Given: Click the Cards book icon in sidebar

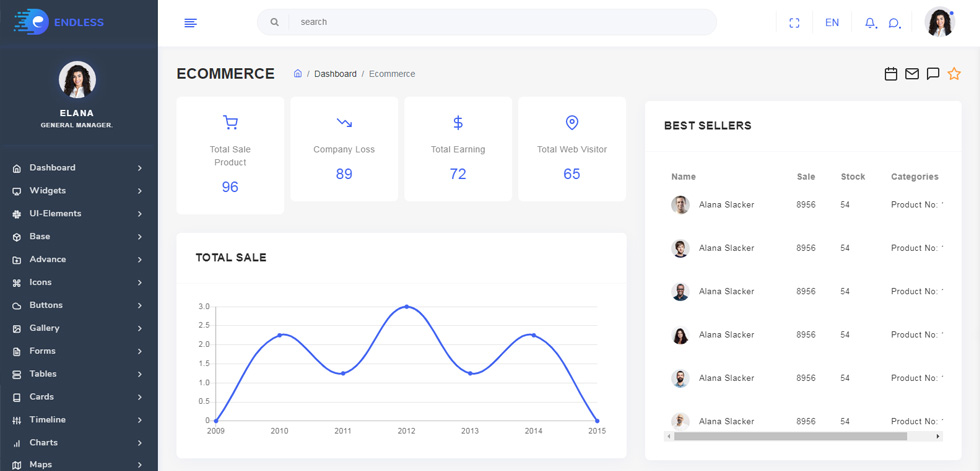Looking at the screenshot, I should pos(17,397).
